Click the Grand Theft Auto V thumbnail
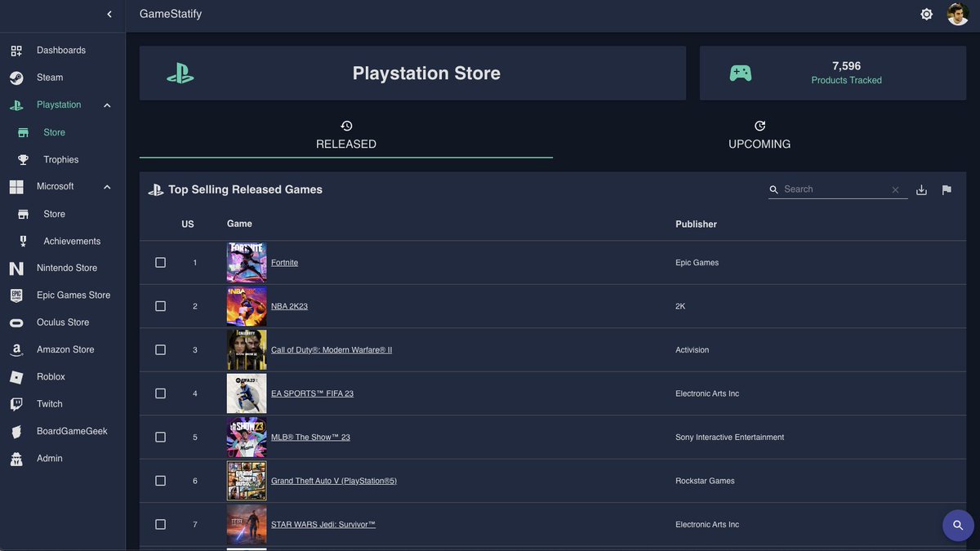The width and height of the screenshot is (980, 551). coord(247,481)
